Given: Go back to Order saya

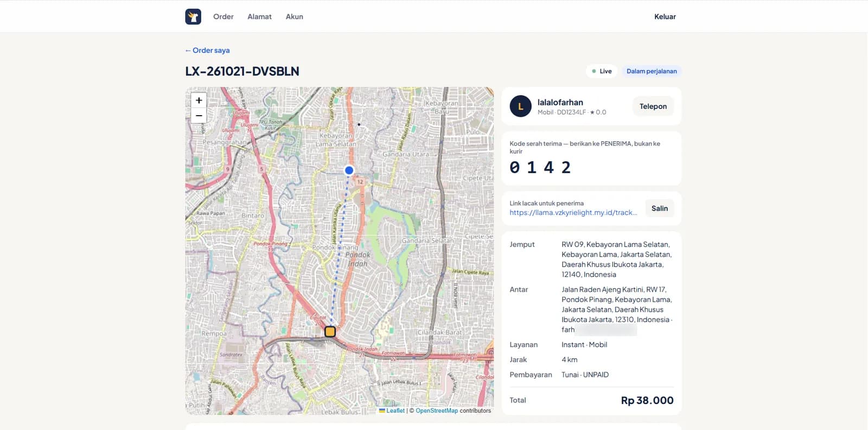Looking at the screenshot, I should 207,50.
